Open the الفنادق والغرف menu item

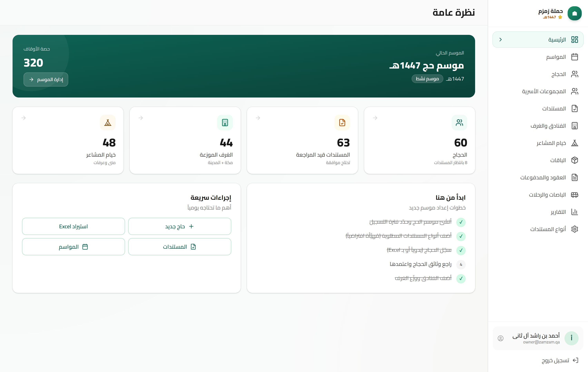click(x=538, y=126)
